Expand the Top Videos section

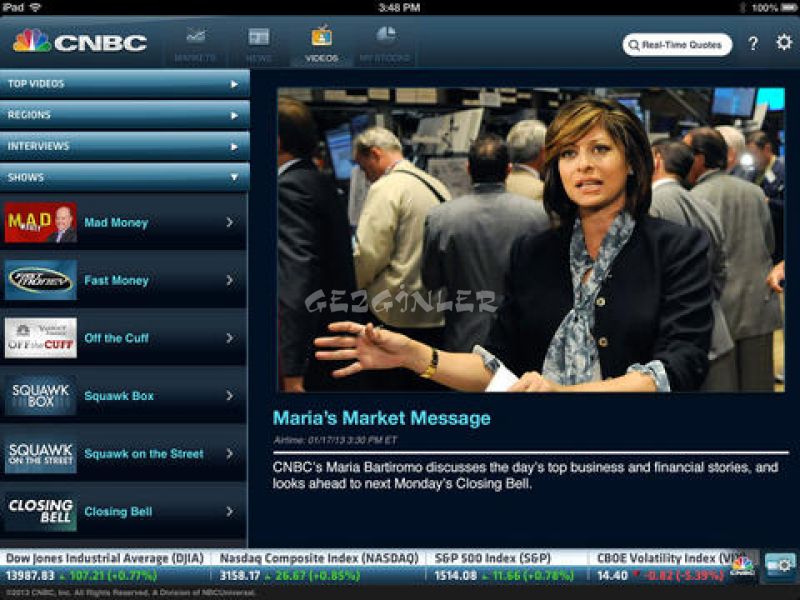point(124,84)
